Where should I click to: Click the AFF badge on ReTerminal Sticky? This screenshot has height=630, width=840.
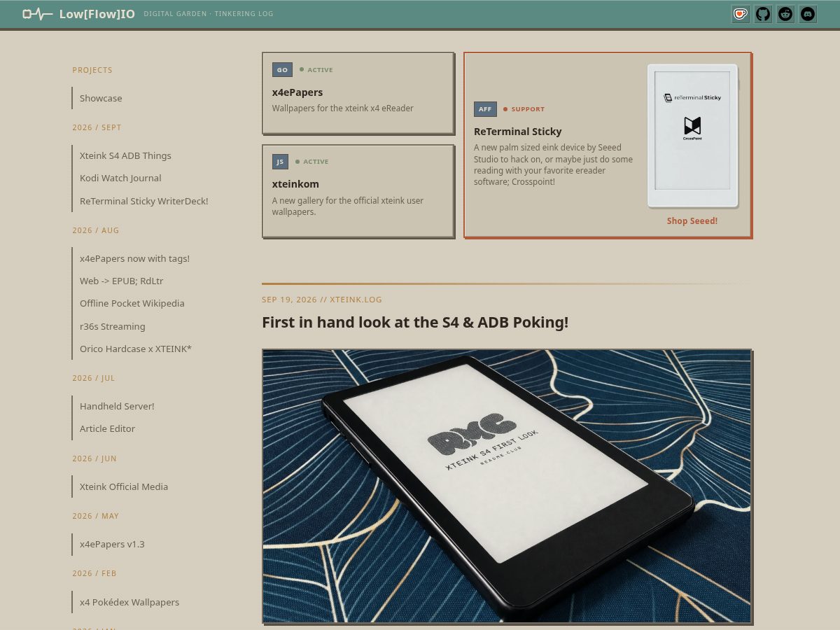485,108
